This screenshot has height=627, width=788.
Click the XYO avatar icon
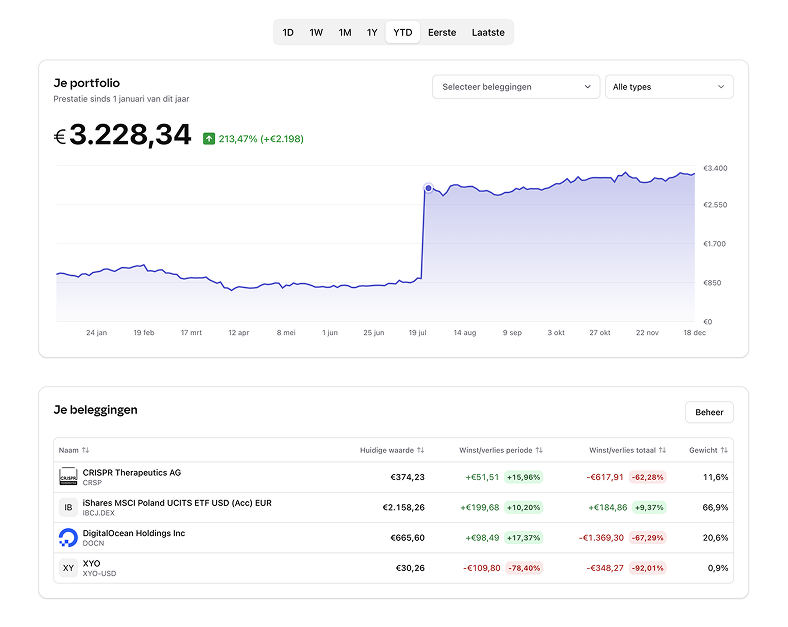[x=68, y=568]
